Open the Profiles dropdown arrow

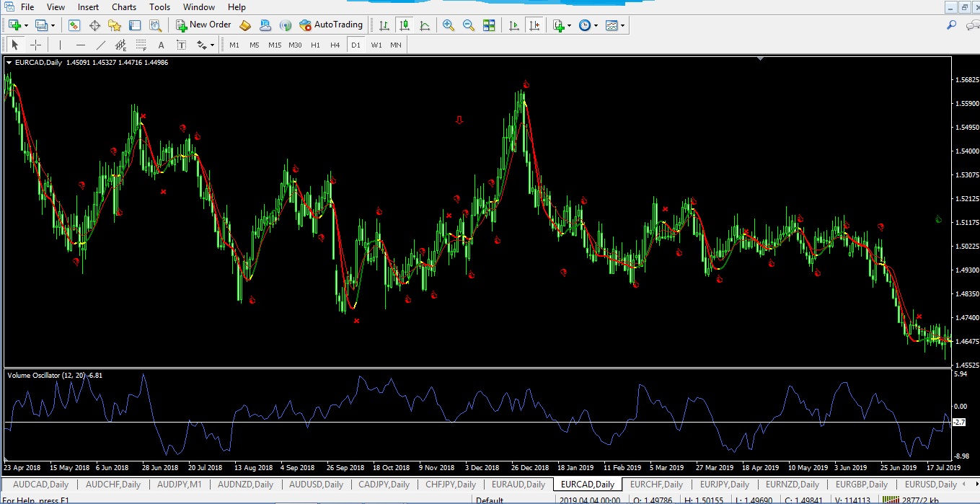point(53,25)
